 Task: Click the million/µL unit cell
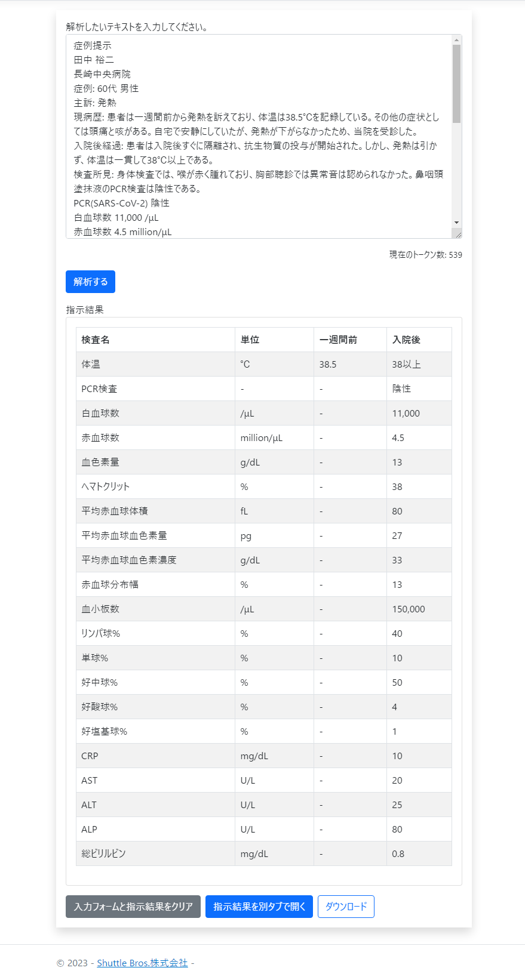tap(274, 437)
